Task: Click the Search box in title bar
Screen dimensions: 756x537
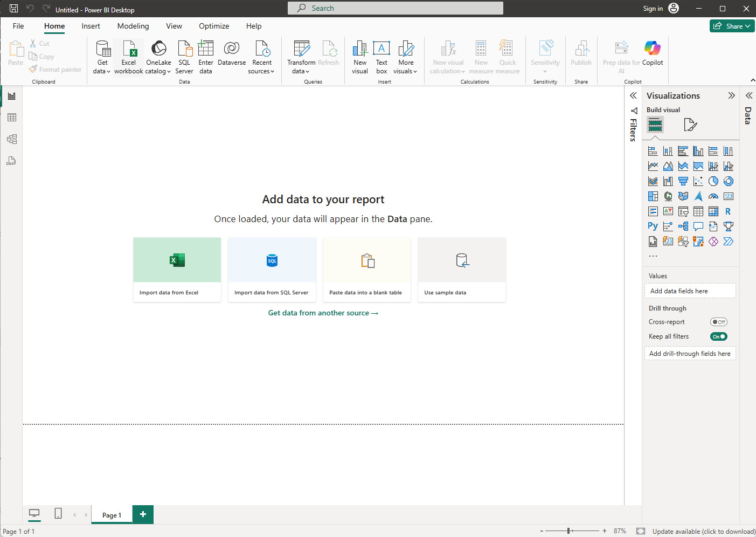Action: click(x=396, y=8)
